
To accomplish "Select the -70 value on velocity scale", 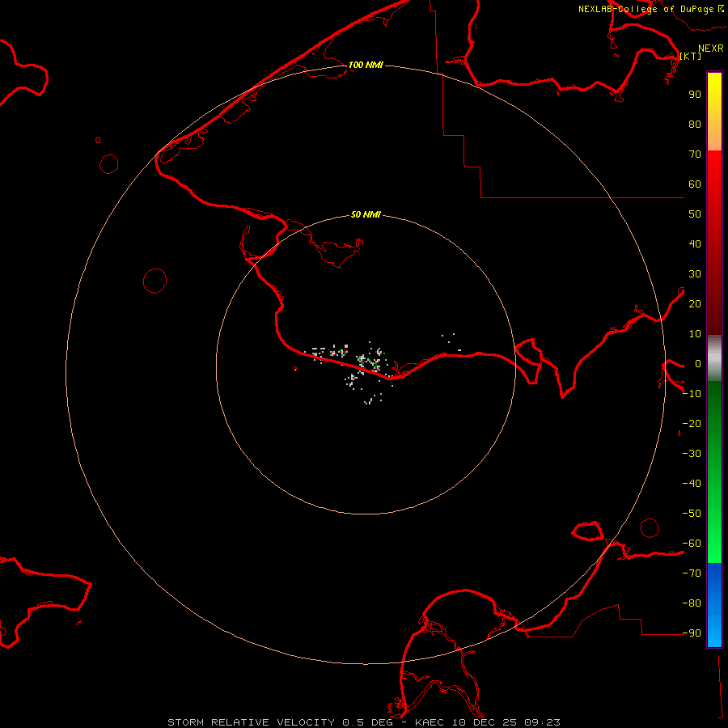I will tap(692, 574).
